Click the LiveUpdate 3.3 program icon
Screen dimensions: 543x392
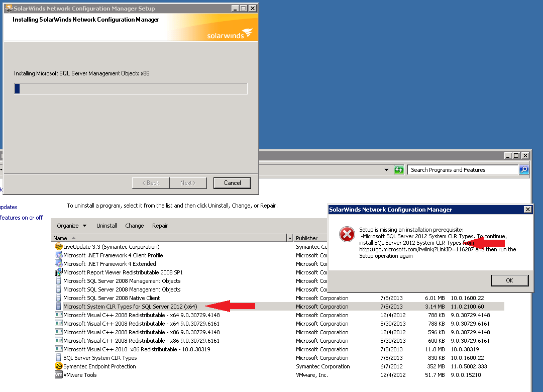click(59, 247)
